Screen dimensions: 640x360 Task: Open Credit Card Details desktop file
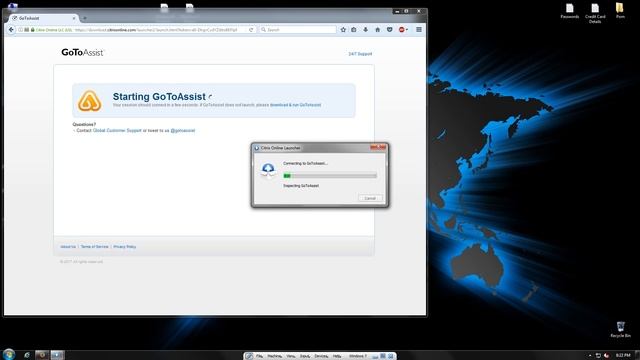click(595, 13)
